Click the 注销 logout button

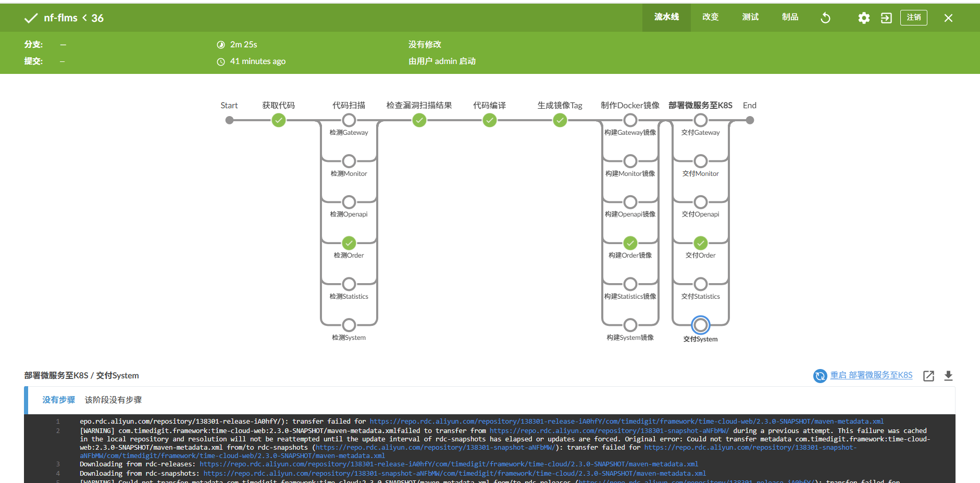pyautogui.click(x=913, y=17)
